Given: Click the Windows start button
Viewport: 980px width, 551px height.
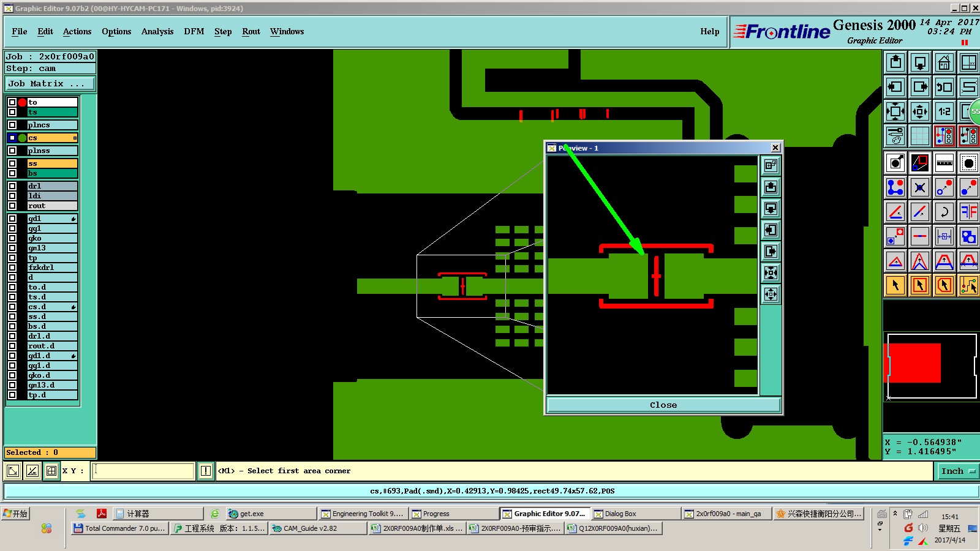Looking at the screenshot, I should click(16, 514).
